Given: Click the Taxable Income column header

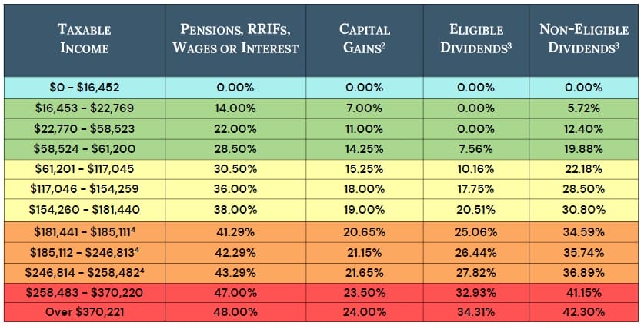Looking at the screenshot, I should (84, 39).
